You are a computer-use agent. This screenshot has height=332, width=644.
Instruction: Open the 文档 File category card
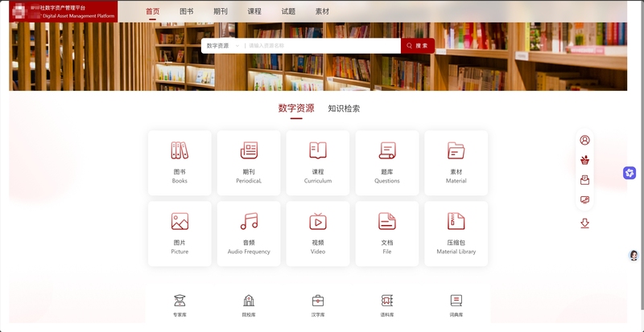click(x=387, y=234)
